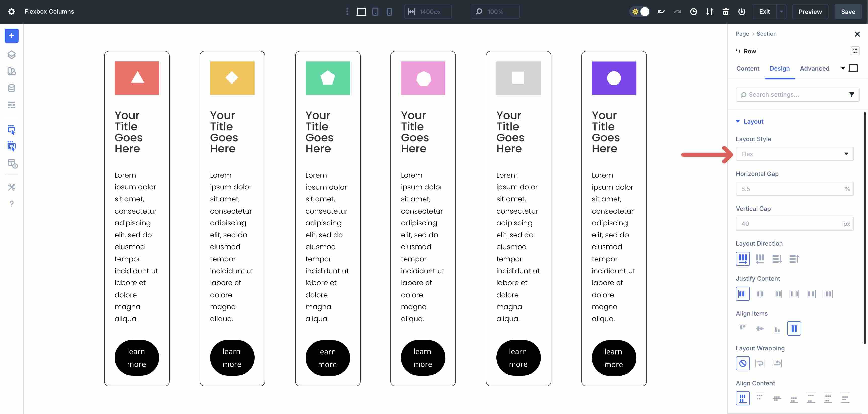Switch to the Content tab
The width and height of the screenshot is (868, 414).
click(748, 68)
